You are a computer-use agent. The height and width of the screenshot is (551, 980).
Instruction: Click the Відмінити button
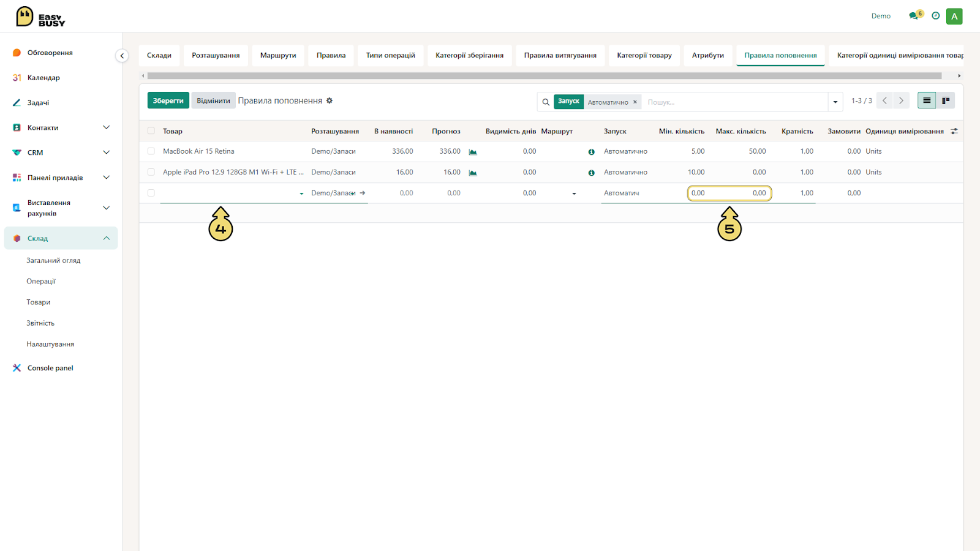pos(213,100)
